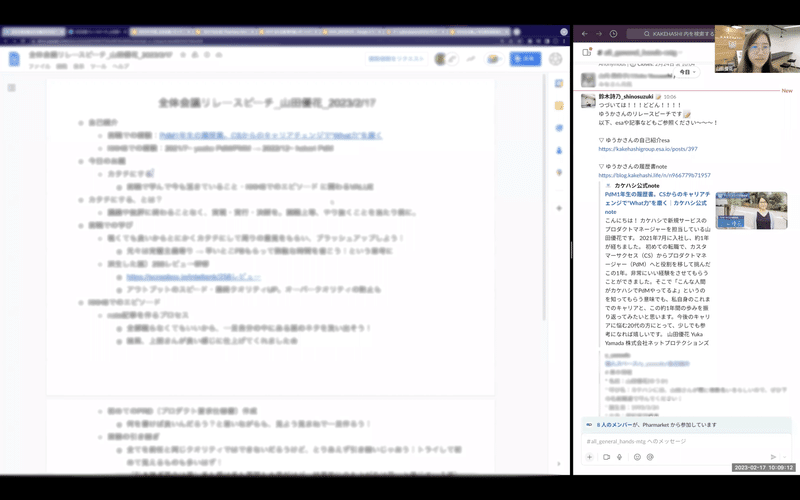
Task: Toggle the Slack sidebar panel icon
Action: [x=587, y=52]
